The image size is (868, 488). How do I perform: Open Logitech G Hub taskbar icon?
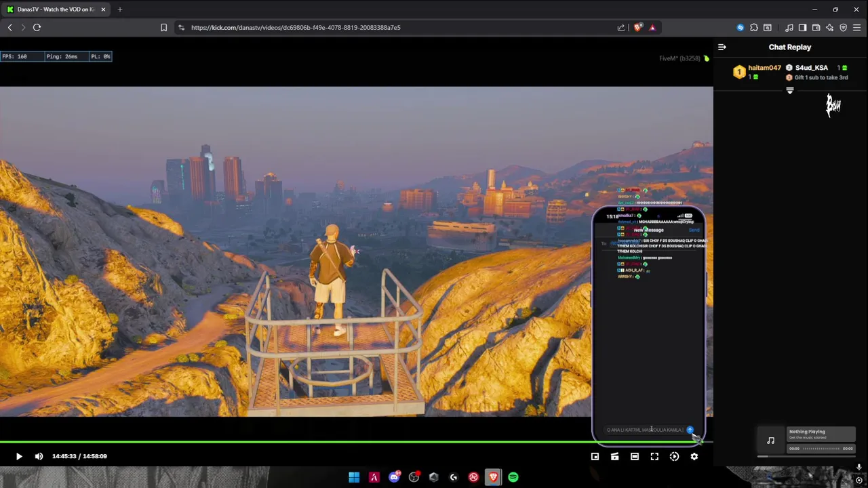click(x=454, y=477)
